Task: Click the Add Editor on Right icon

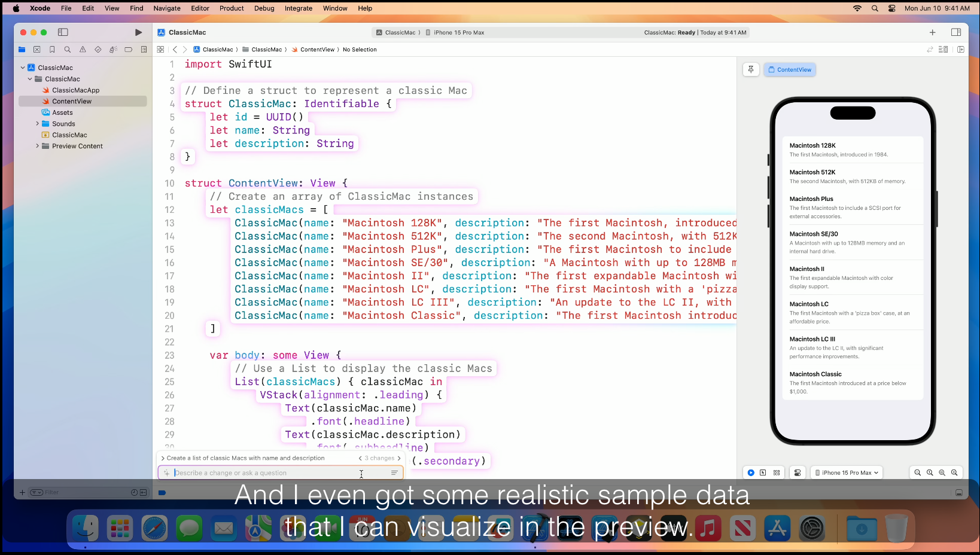Action: [x=961, y=50]
